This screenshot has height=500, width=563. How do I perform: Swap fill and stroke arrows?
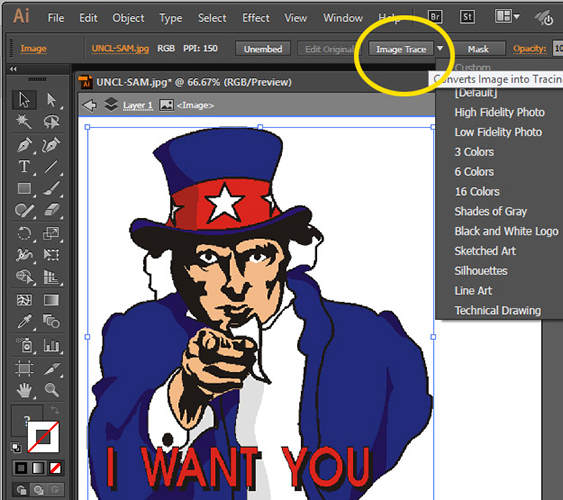[x=55, y=410]
